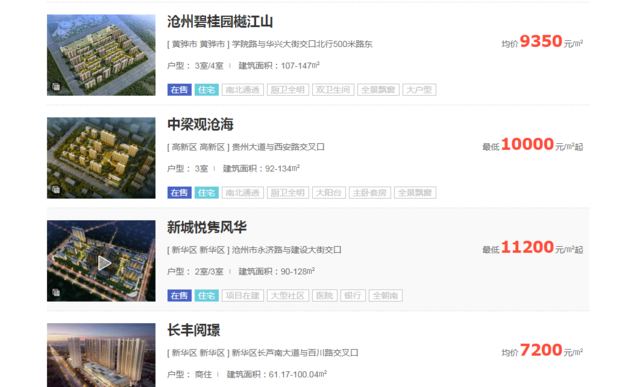Click the 全朝南 tag

tap(385, 296)
